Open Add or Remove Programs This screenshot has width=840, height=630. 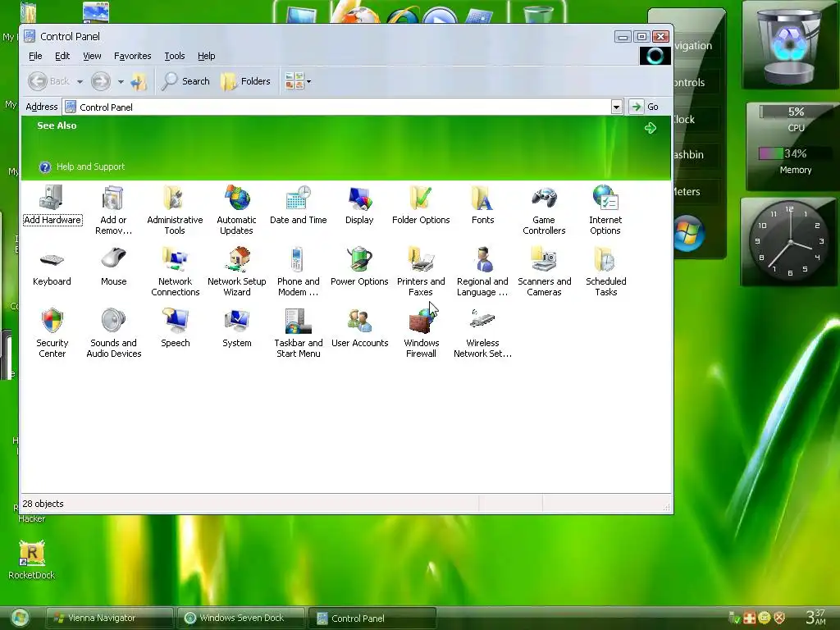click(x=113, y=210)
